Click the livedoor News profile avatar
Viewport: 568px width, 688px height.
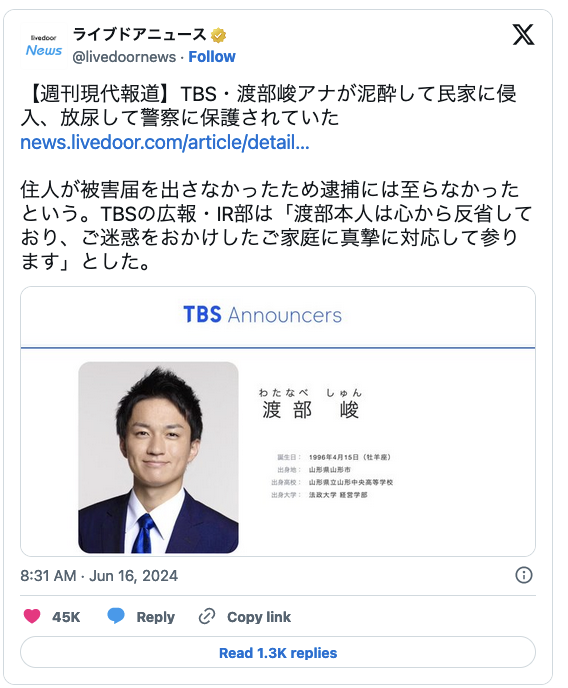(43, 46)
